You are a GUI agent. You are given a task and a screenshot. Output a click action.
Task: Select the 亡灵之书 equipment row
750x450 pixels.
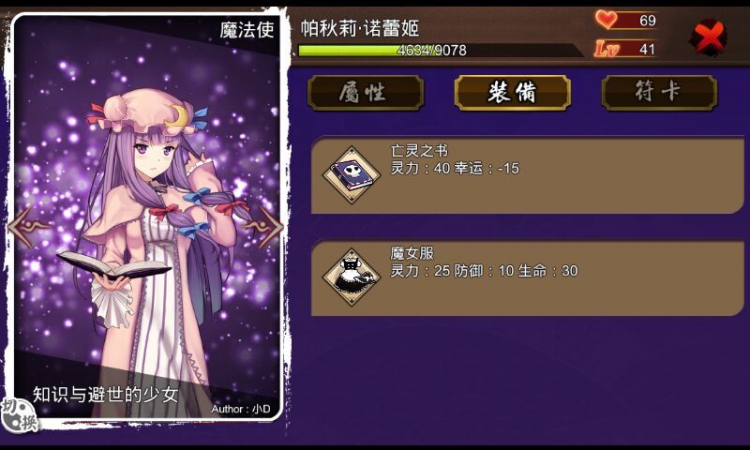coord(527,175)
